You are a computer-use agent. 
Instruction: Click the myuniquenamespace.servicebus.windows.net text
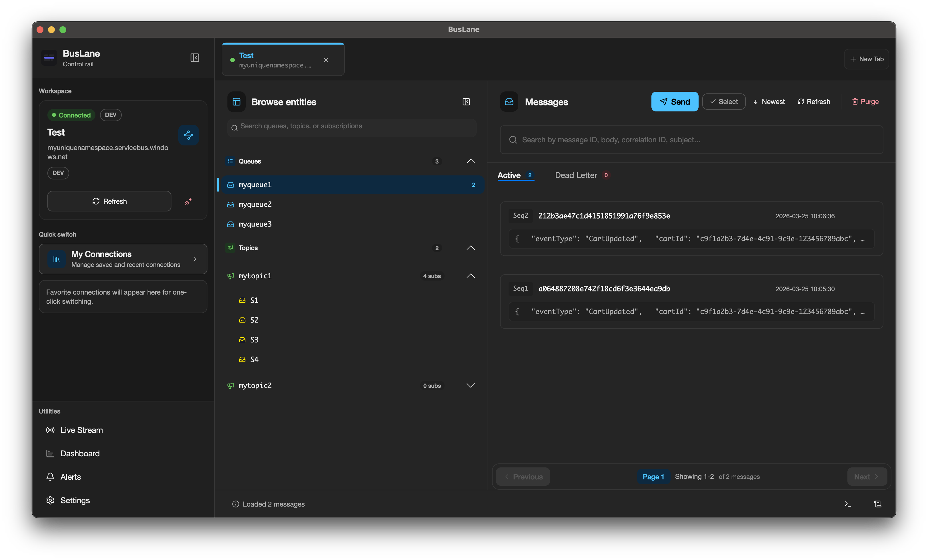pos(108,153)
